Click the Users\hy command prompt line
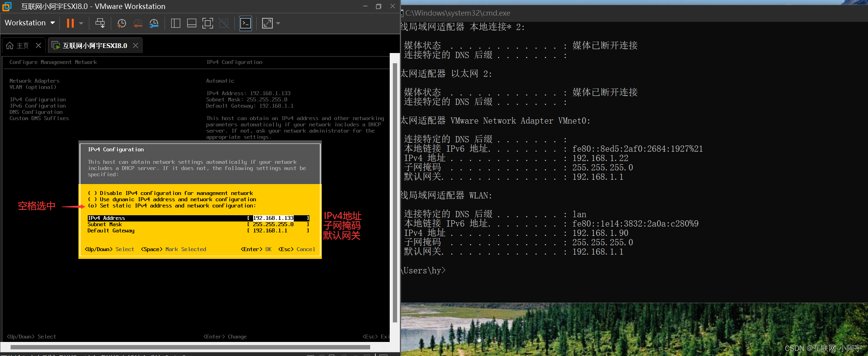This screenshot has height=356, width=868. (x=423, y=270)
